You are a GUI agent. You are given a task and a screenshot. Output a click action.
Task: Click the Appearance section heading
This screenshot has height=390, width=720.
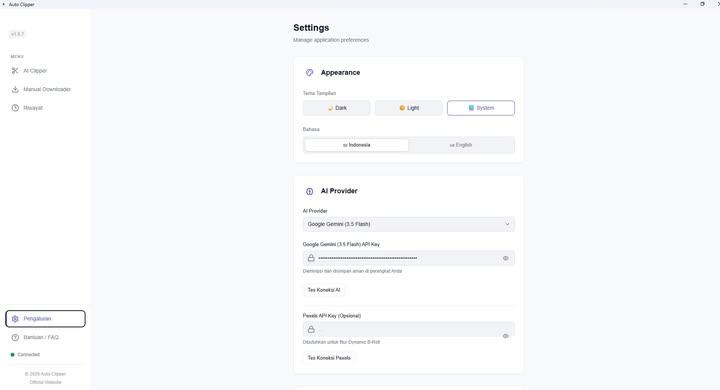pyautogui.click(x=340, y=73)
